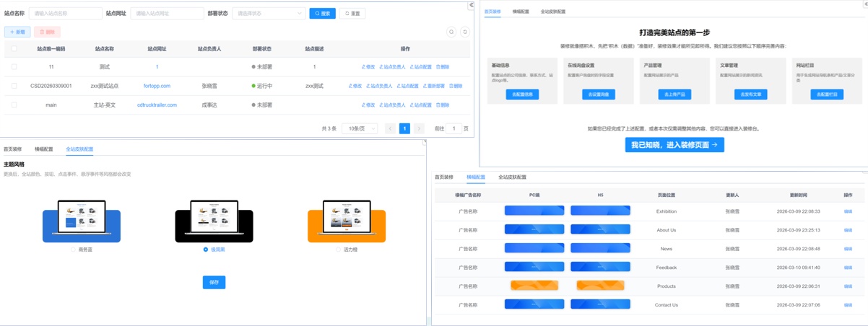
Task: Click the round refresh icon above the site table
Action: tap(465, 32)
